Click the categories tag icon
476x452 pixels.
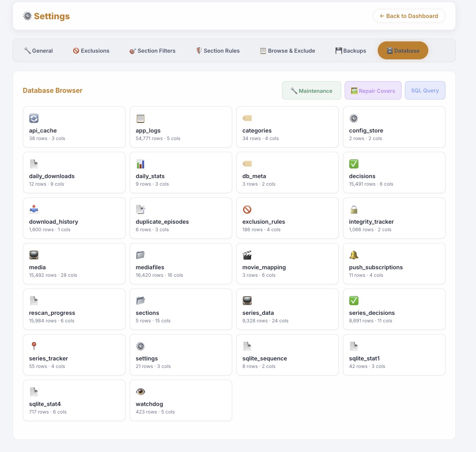247,118
